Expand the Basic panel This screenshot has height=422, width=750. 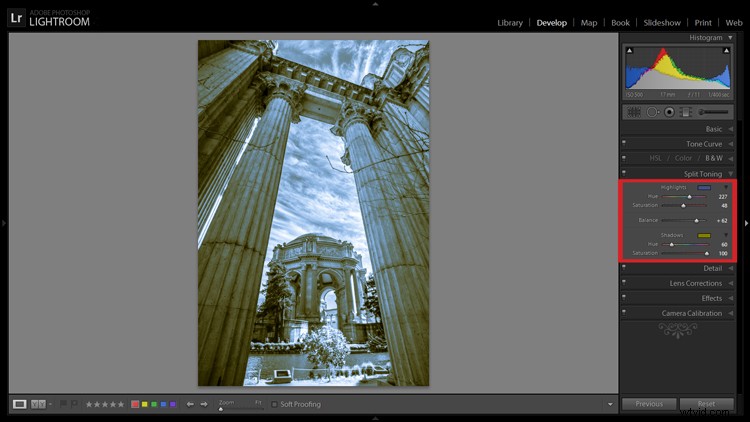coord(730,129)
